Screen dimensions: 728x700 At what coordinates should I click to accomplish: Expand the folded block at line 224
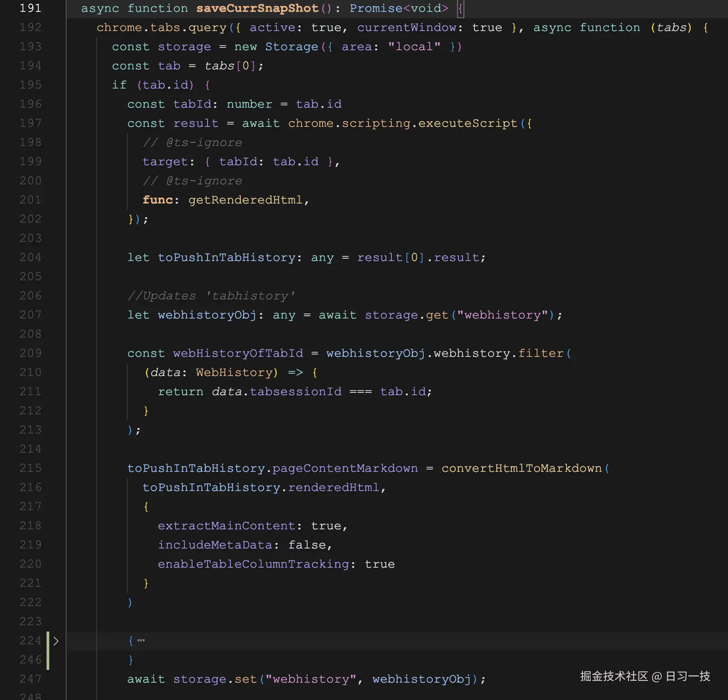tap(56, 641)
